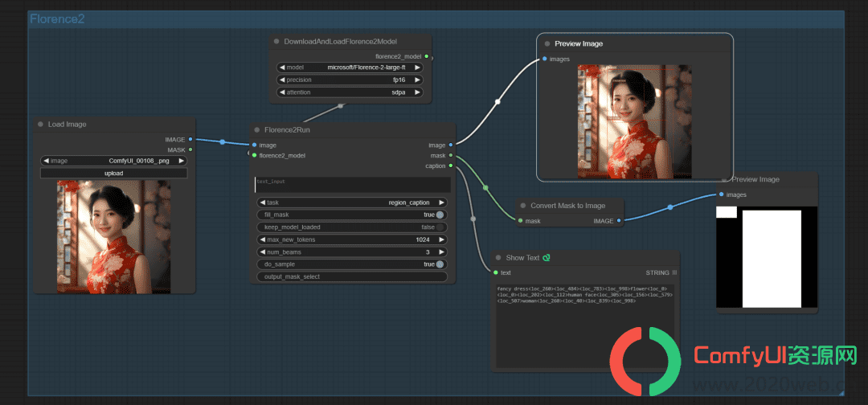Image resolution: width=868 pixels, height=405 pixels.
Task: Click the right arrow of the attention selector
Action: [417, 92]
